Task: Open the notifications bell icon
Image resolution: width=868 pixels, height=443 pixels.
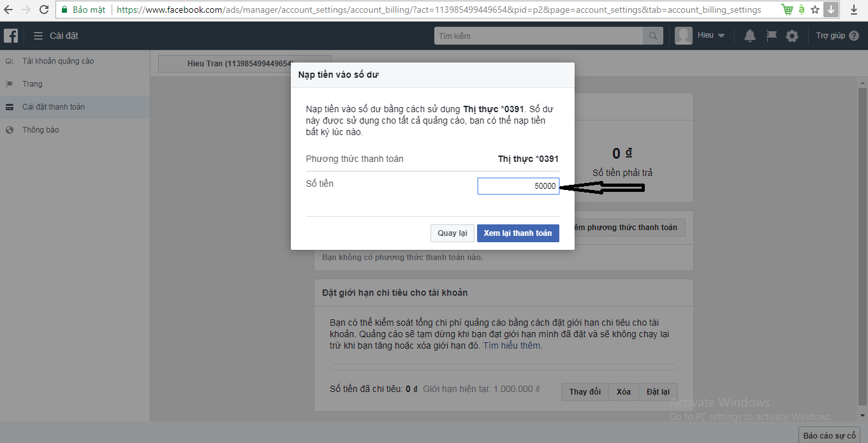Action: (750, 36)
